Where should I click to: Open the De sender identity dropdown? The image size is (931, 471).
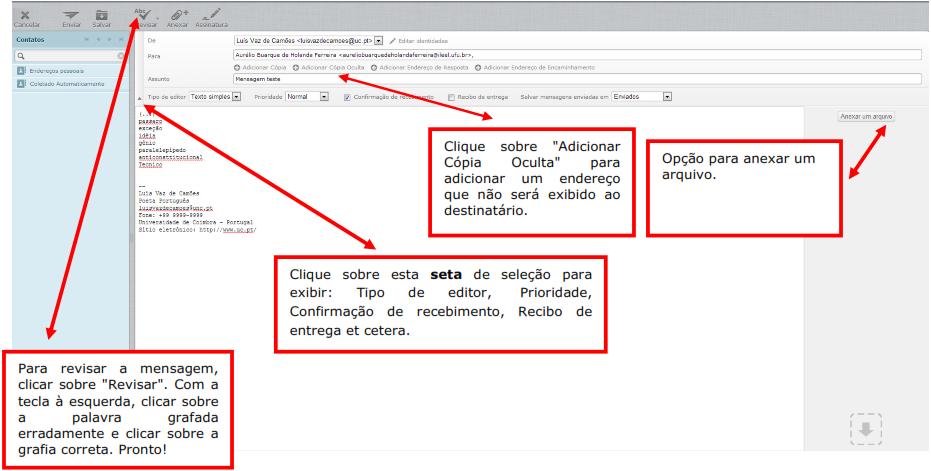click(x=379, y=40)
